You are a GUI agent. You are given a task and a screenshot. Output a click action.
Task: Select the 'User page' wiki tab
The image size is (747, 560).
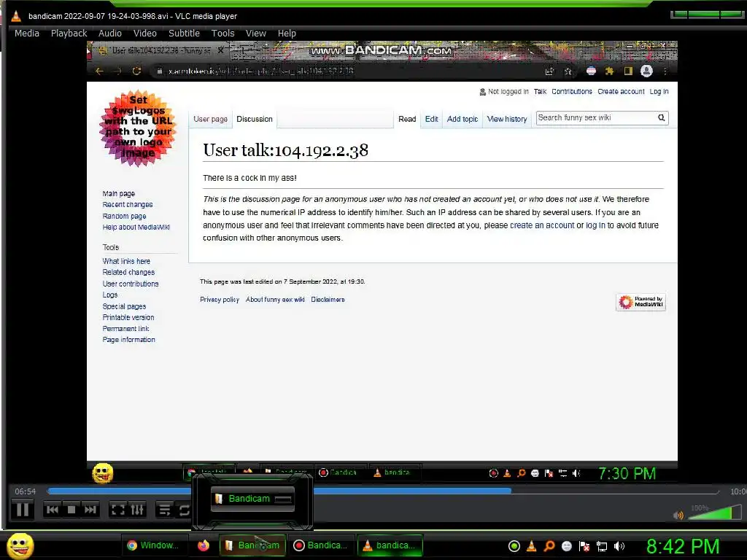pos(211,119)
